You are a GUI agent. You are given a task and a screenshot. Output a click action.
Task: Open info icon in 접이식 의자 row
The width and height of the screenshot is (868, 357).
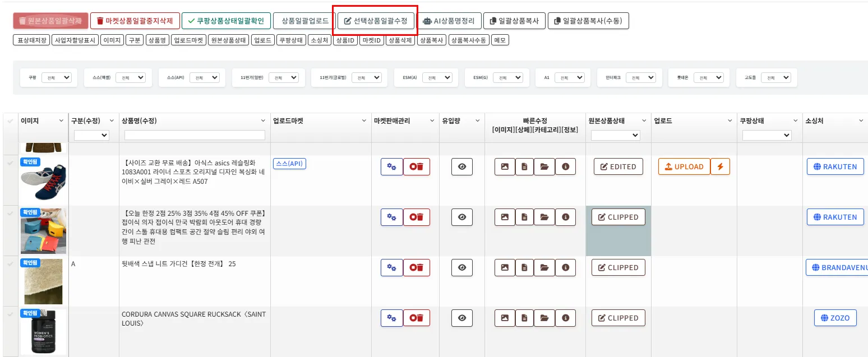(565, 217)
